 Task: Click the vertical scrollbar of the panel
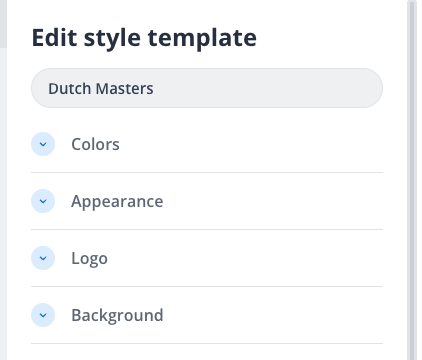coord(412,180)
